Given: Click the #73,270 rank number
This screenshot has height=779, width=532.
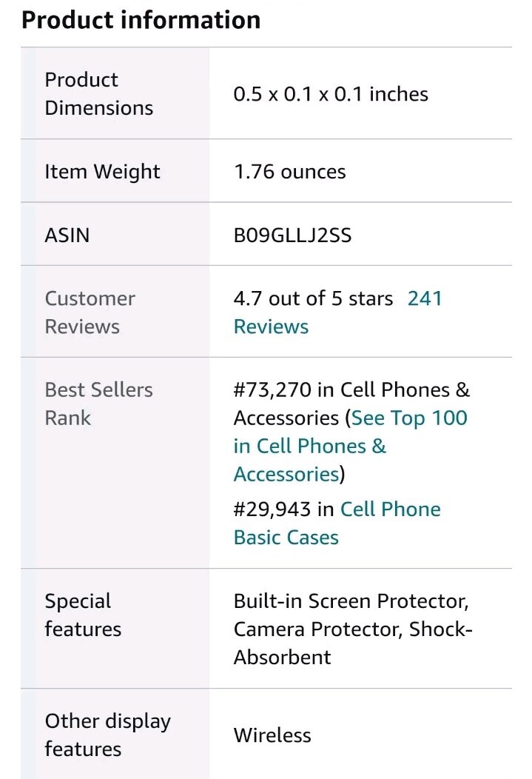Looking at the screenshot, I should 272,390.
